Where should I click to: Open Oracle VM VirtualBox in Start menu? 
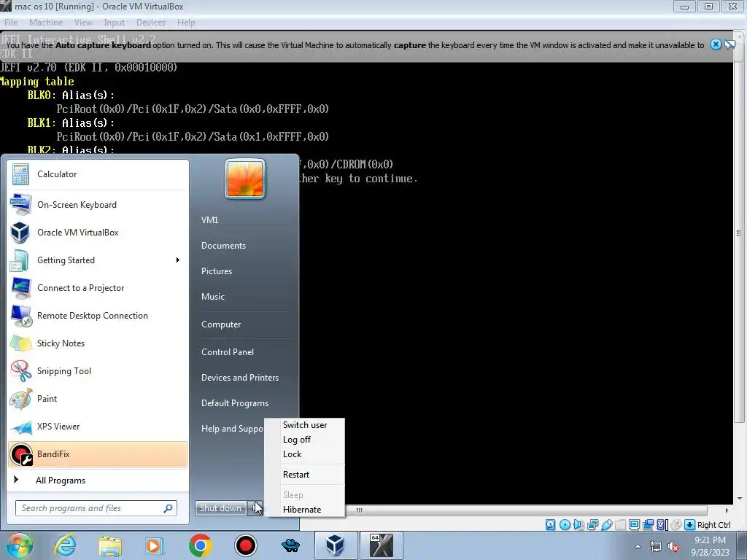pos(98,233)
